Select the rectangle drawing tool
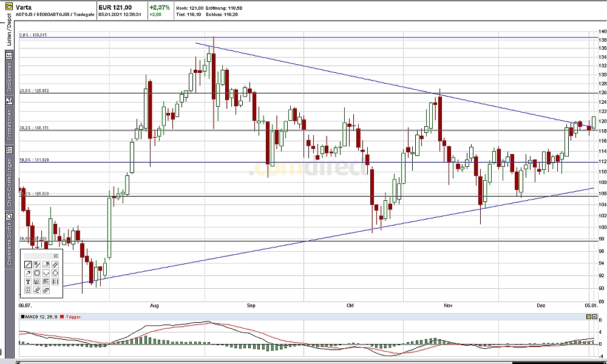Screen dimensions: 607x364 point(37,273)
